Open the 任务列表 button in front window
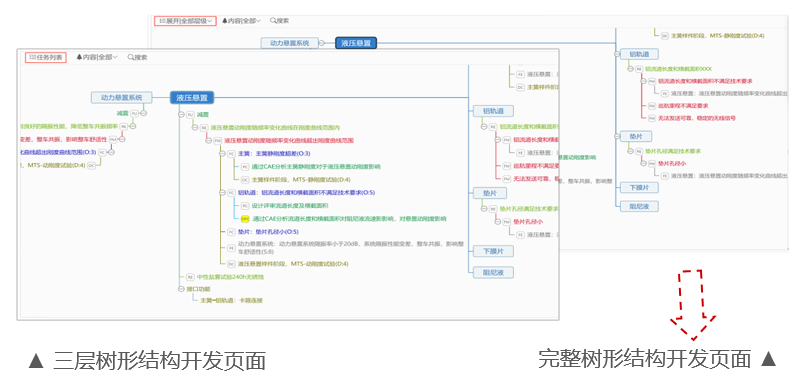This screenshot has width=801, height=390. click(46, 57)
